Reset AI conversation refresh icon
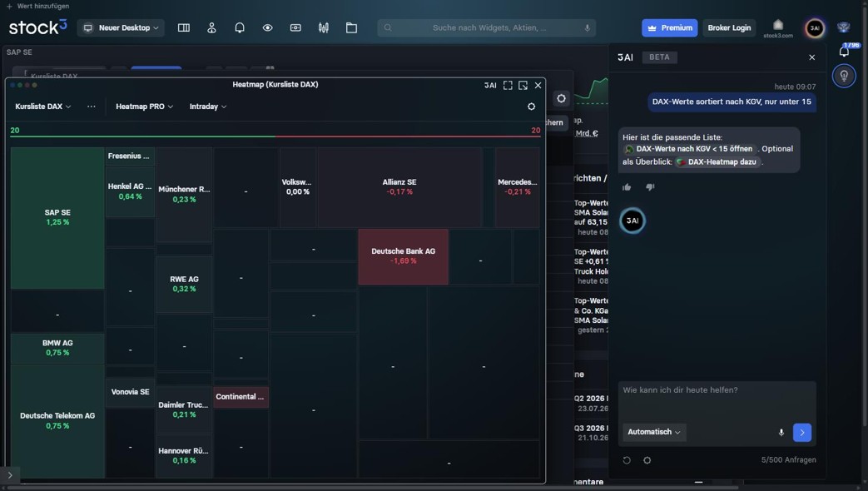Viewport: 868px width, 491px height. [627, 460]
